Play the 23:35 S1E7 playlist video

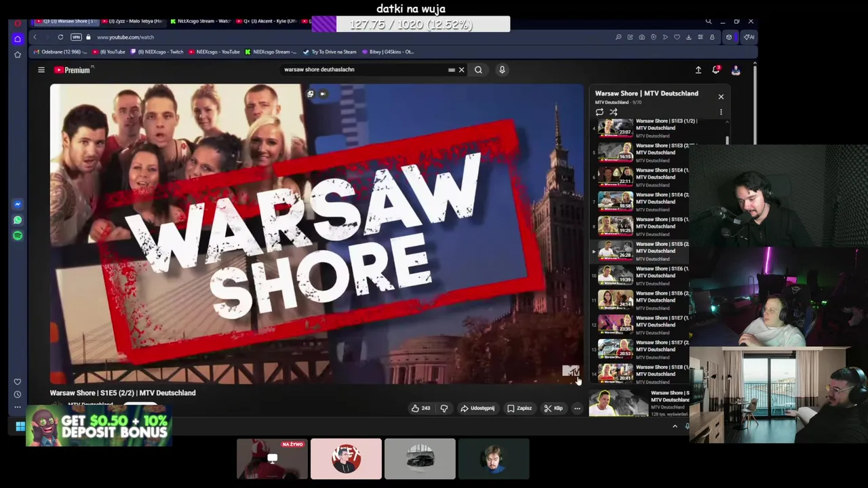641,324
